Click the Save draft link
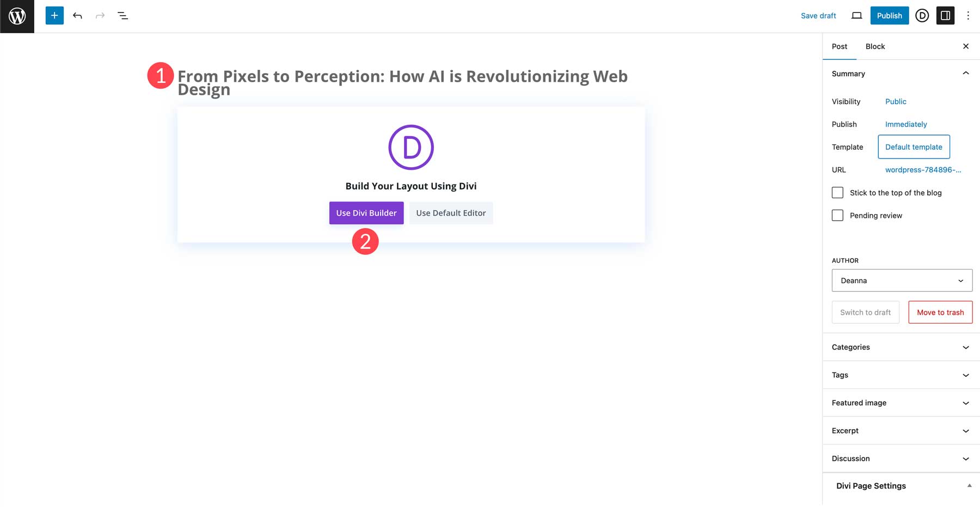This screenshot has height=507, width=980. click(818, 16)
